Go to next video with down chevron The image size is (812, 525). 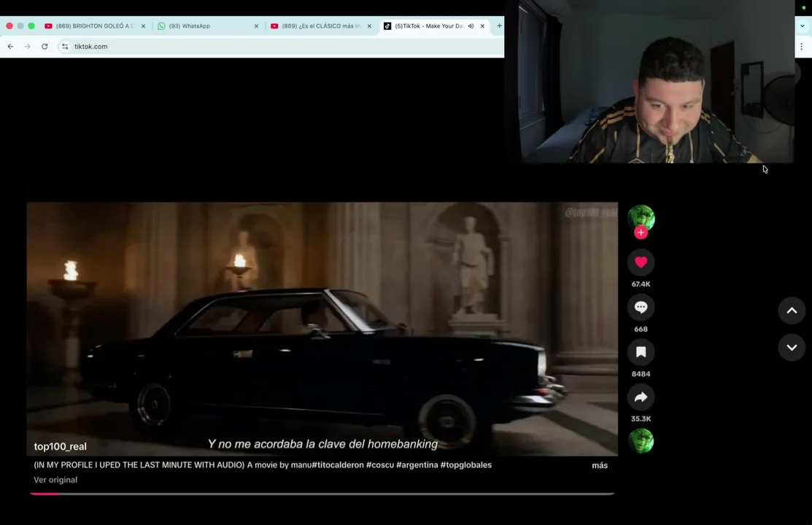coord(792,347)
